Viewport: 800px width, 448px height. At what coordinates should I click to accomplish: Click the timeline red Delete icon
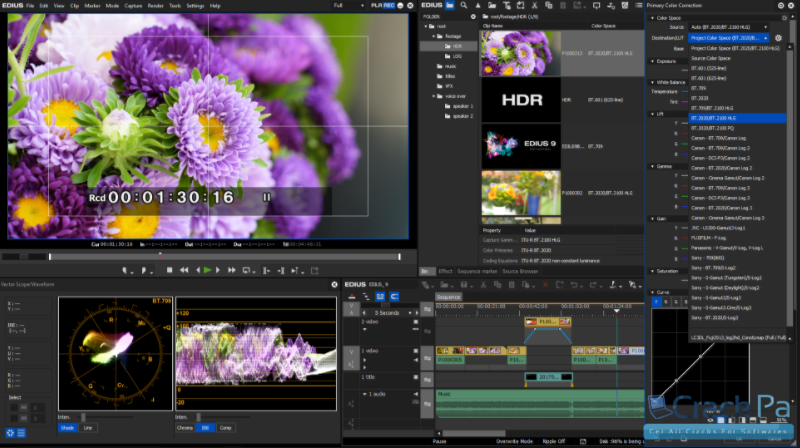545,285
